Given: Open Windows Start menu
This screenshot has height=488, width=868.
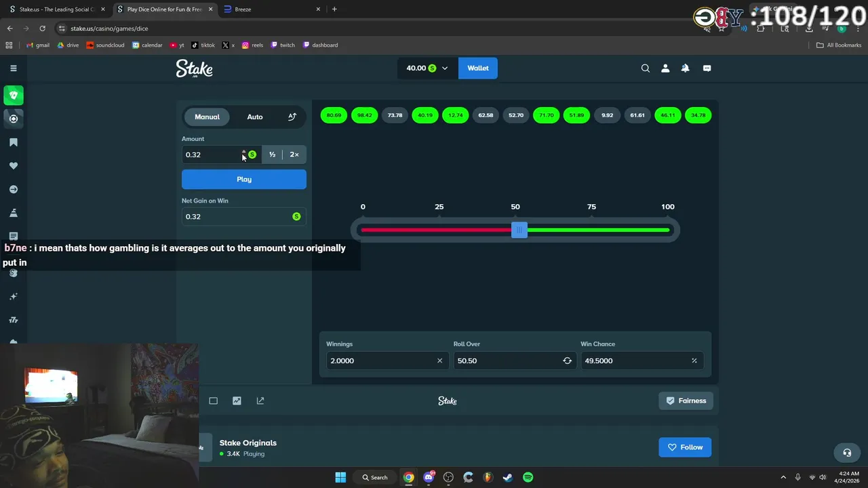Looking at the screenshot, I should pyautogui.click(x=340, y=477).
